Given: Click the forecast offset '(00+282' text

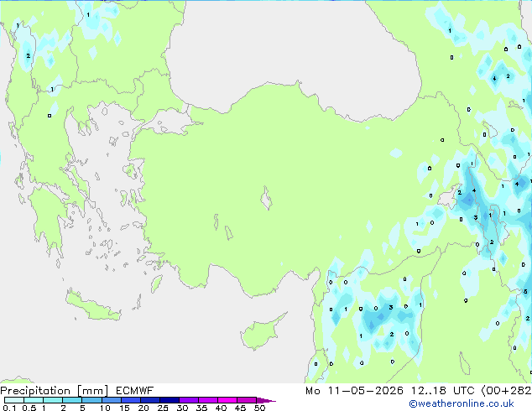Looking at the screenshot, I should click(x=507, y=391).
